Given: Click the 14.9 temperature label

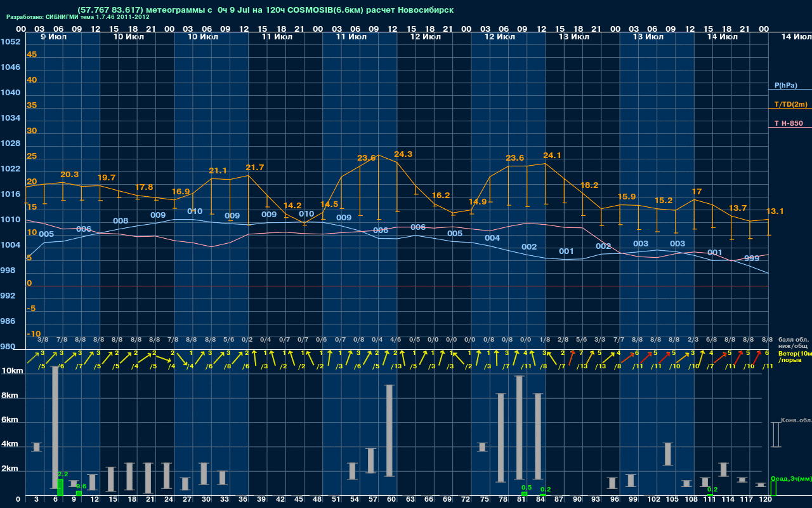Looking at the screenshot, I should click(x=477, y=202).
